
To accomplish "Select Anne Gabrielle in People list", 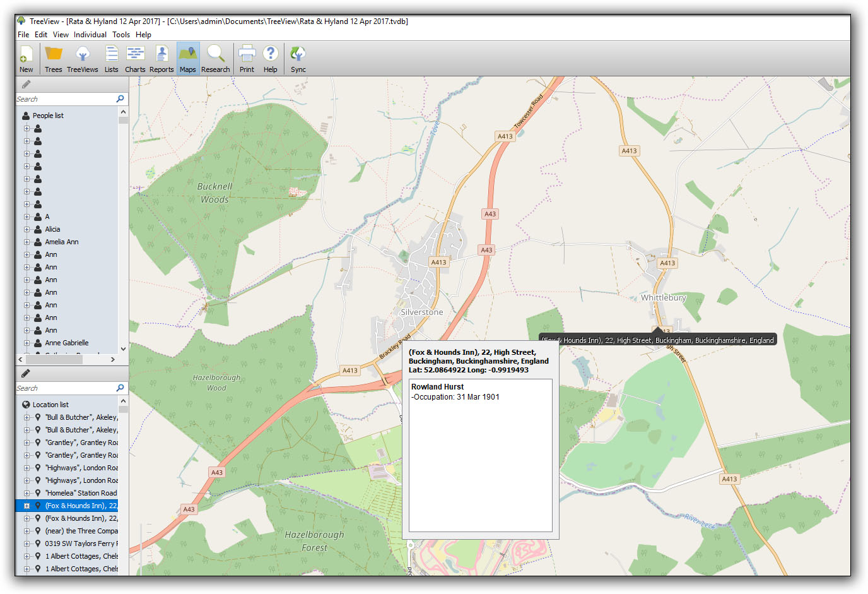I will (x=67, y=343).
